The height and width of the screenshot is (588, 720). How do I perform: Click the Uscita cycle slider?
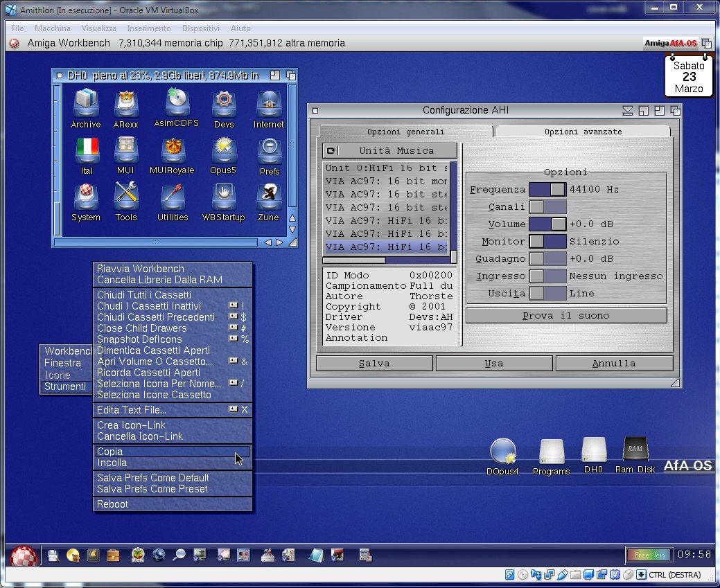tap(547, 294)
